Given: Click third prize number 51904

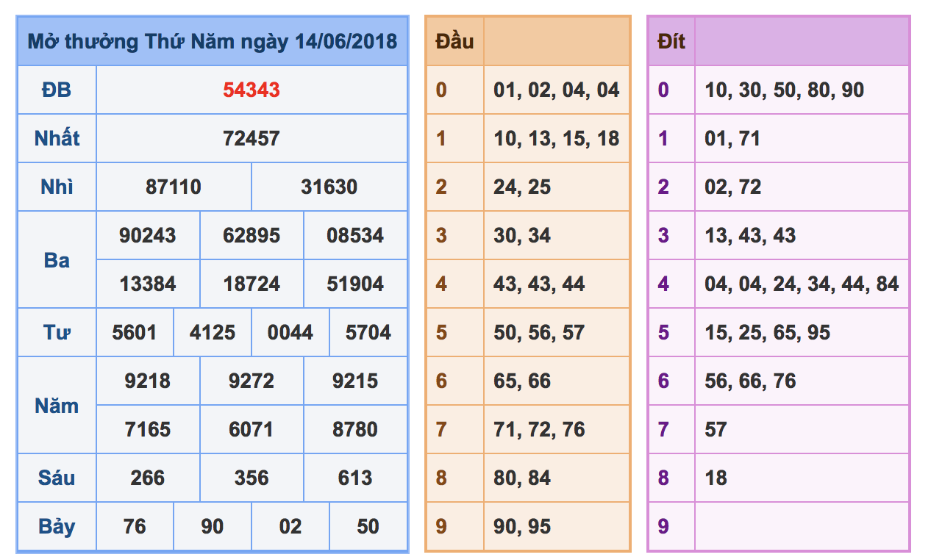Looking at the screenshot, I should [x=355, y=284].
